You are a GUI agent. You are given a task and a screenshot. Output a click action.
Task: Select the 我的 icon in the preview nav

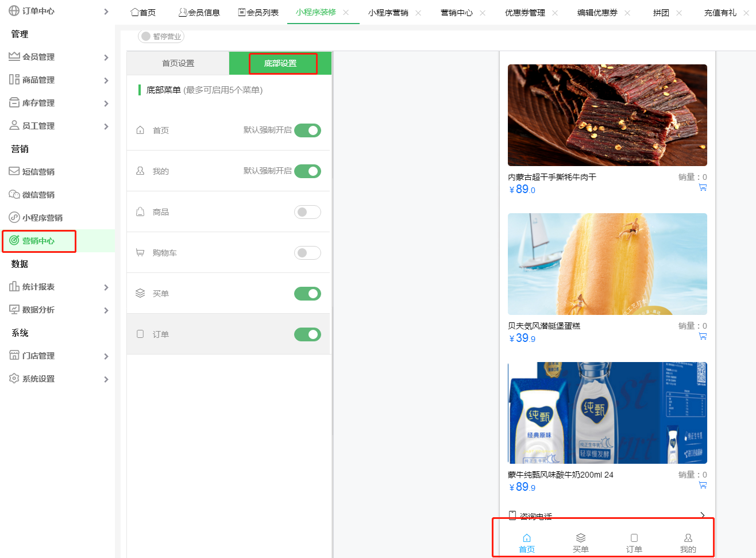(x=688, y=538)
